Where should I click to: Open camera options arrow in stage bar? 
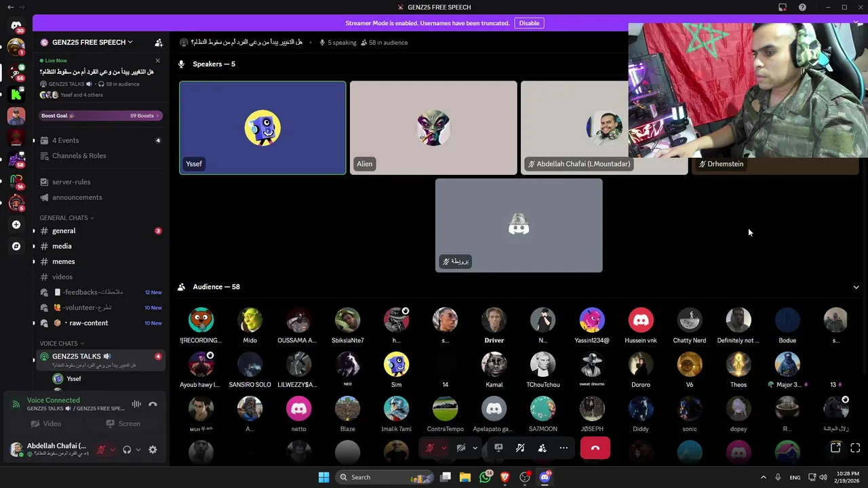pyautogui.click(x=475, y=448)
